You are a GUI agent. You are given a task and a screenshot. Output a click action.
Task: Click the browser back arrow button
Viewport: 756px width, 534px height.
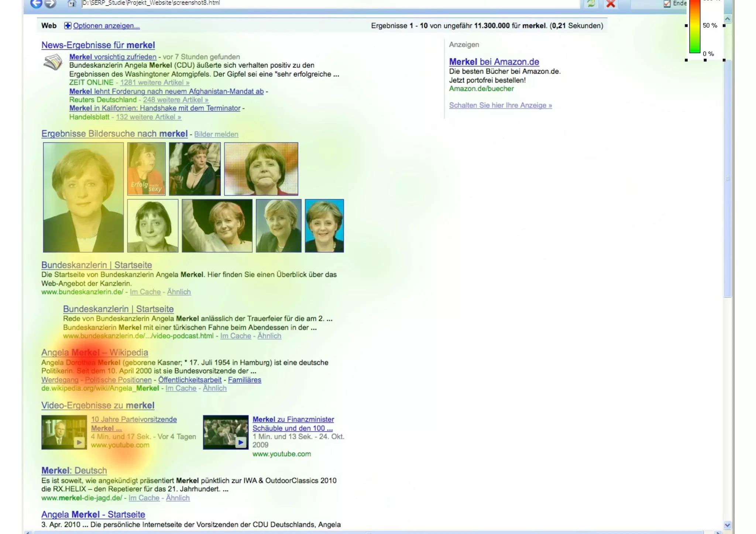tap(36, 4)
